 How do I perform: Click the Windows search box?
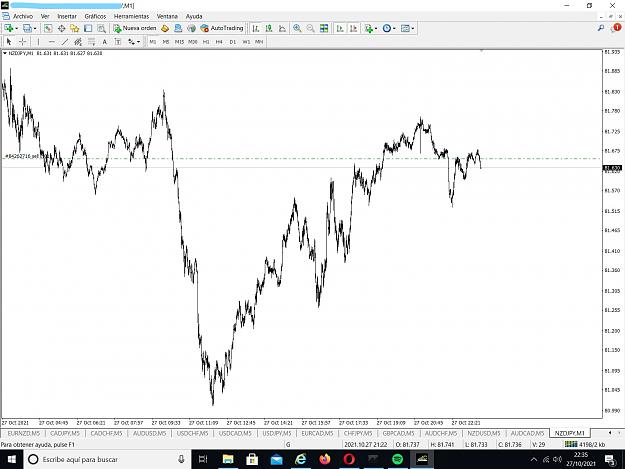108,459
